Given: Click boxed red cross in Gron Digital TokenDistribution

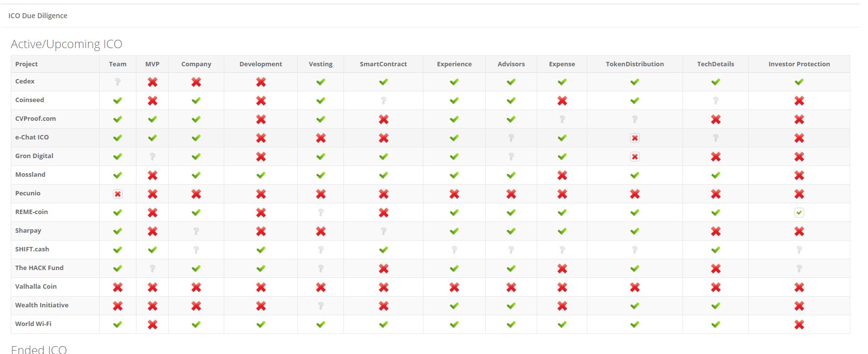Looking at the screenshot, I should coord(635,157).
